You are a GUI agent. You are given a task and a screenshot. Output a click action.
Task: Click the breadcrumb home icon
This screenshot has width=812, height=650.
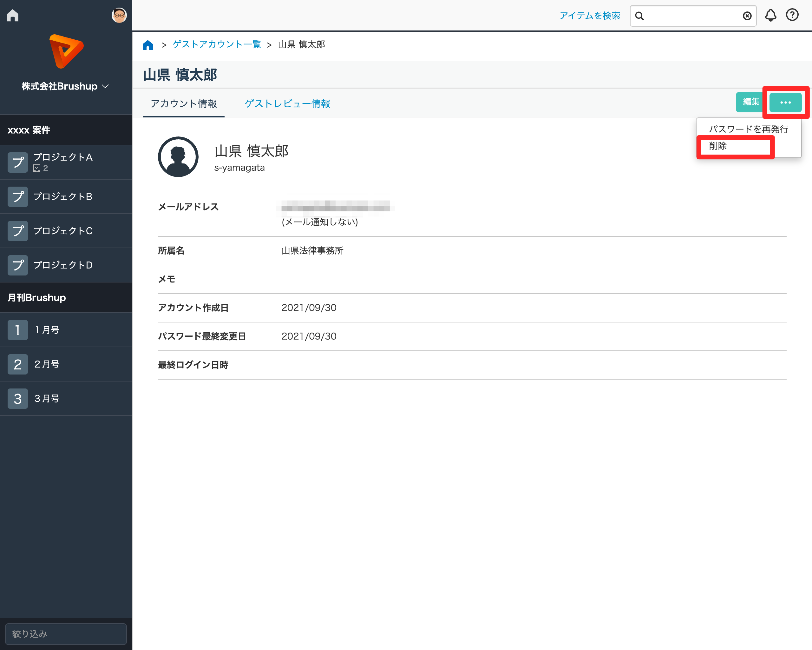click(147, 45)
